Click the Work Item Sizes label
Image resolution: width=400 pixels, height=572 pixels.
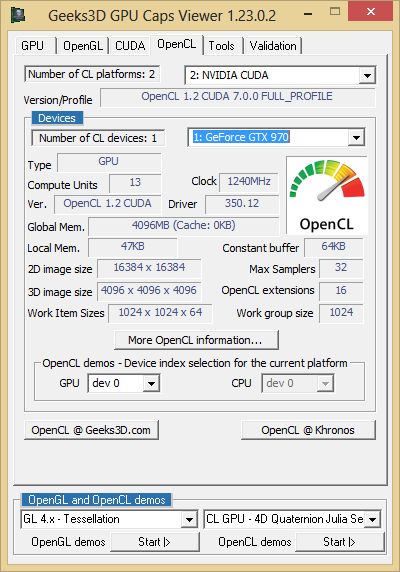point(66,313)
